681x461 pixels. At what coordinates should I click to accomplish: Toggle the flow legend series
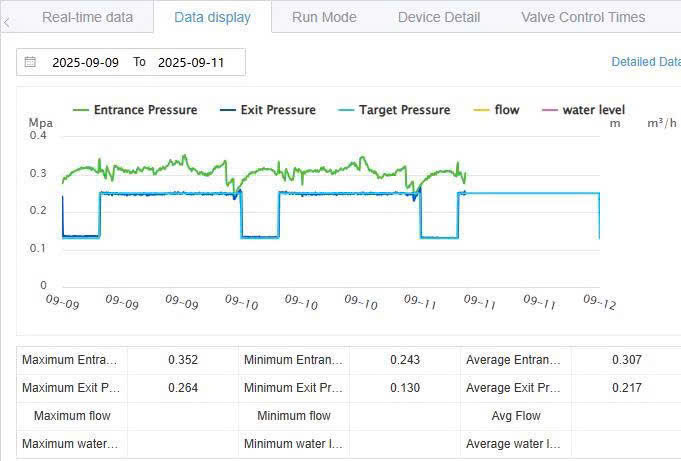(x=495, y=110)
